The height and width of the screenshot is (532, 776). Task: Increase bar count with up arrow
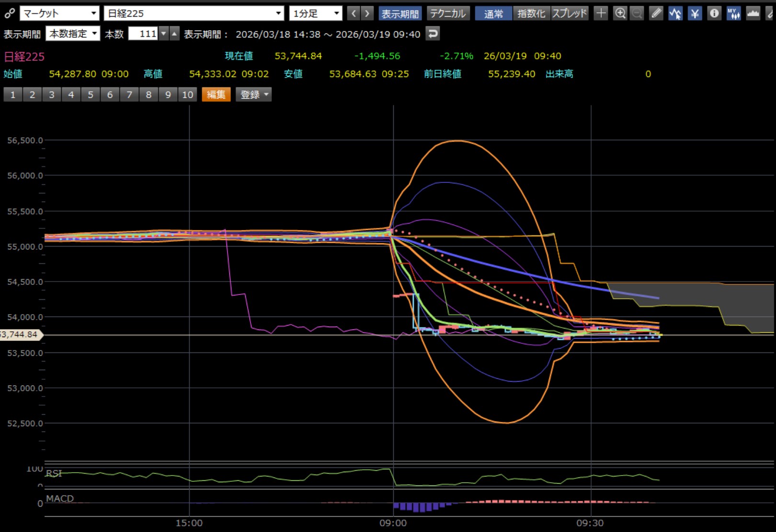click(x=174, y=34)
